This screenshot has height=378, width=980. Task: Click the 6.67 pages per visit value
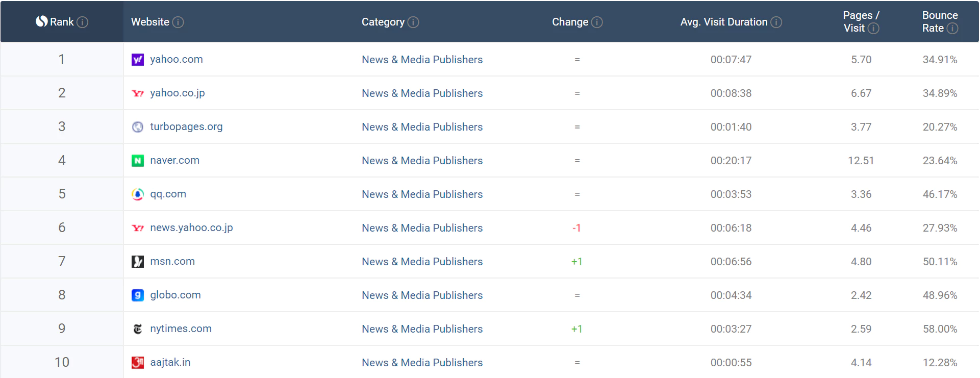(x=861, y=93)
